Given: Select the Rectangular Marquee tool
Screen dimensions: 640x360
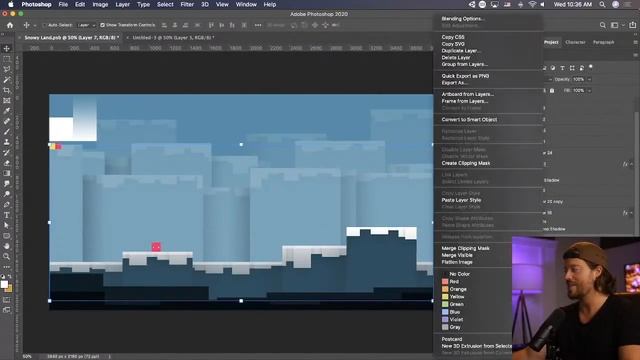Looking at the screenshot, I should coord(7,59).
